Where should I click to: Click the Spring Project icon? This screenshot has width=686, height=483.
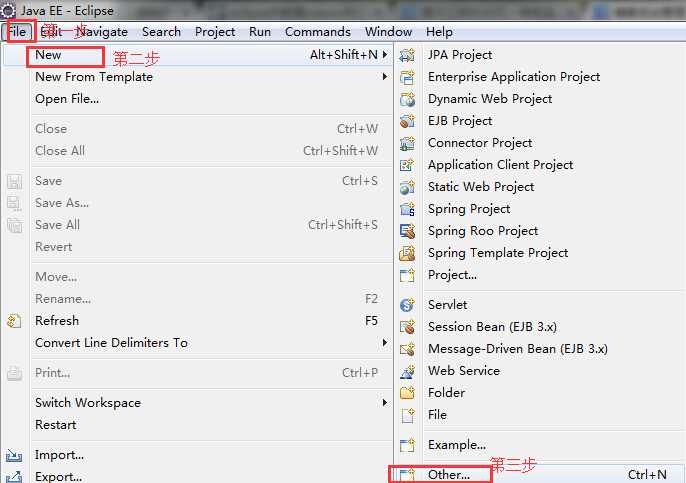click(x=407, y=209)
